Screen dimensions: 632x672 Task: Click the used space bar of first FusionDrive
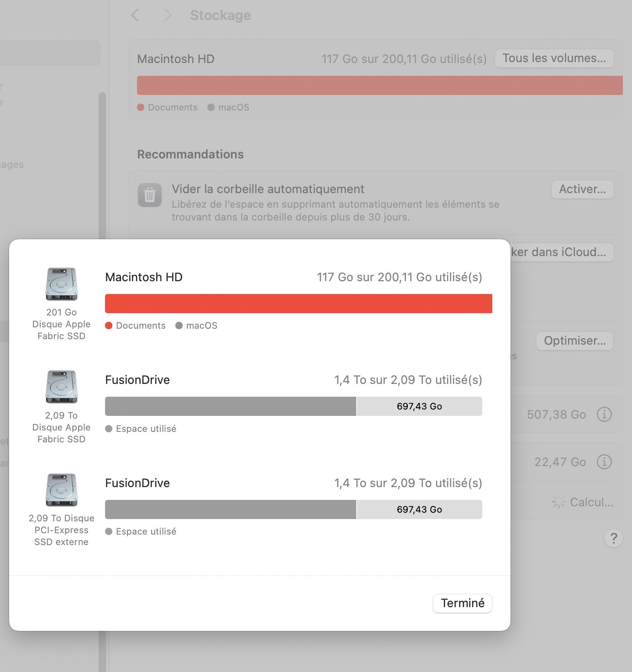(x=231, y=406)
